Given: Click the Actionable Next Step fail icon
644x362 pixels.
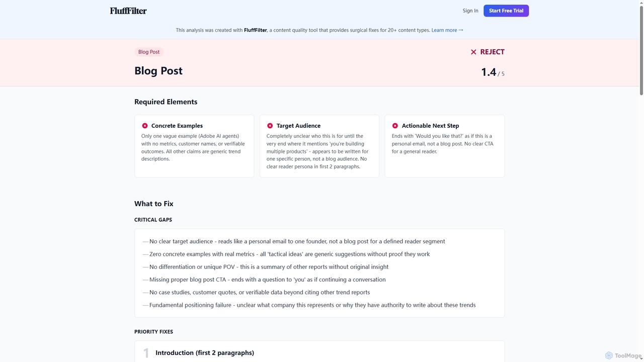Looking at the screenshot, I should coord(395,126).
